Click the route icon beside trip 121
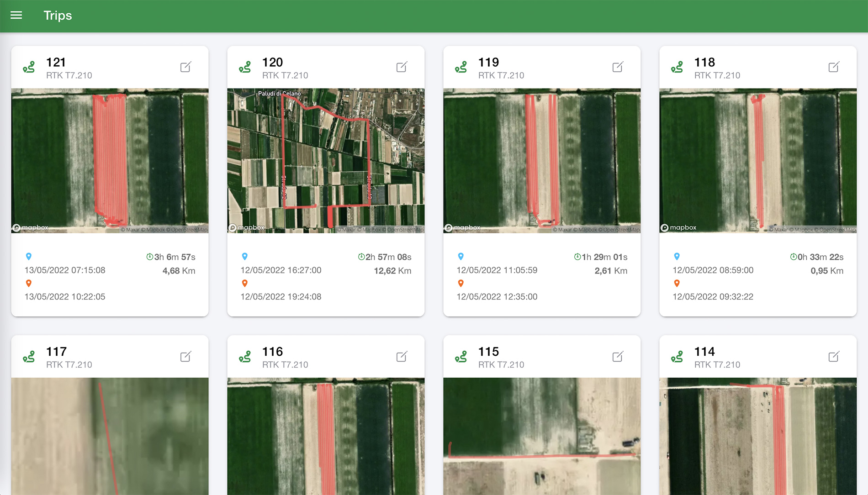Image resolution: width=868 pixels, height=495 pixels. click(29, 68)
